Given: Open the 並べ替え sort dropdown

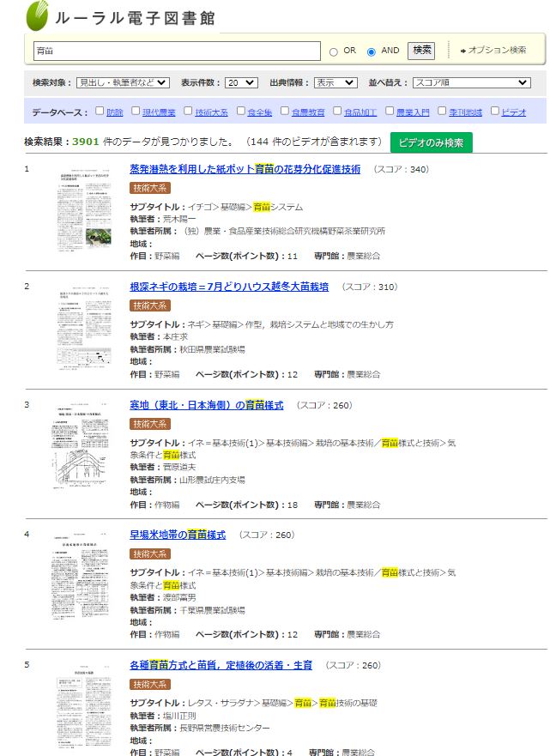Looking at the screenshot, I should click(x=471, y=82).
